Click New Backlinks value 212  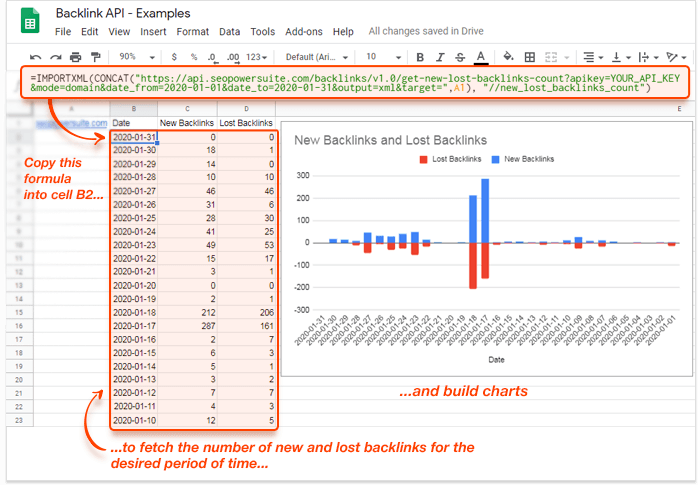[187, 312]
